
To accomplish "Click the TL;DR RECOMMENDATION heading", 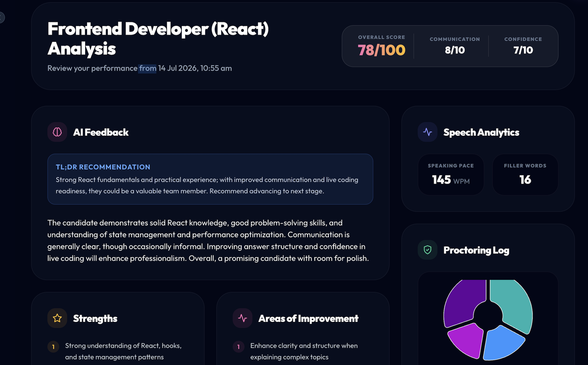I will (103, 167).
